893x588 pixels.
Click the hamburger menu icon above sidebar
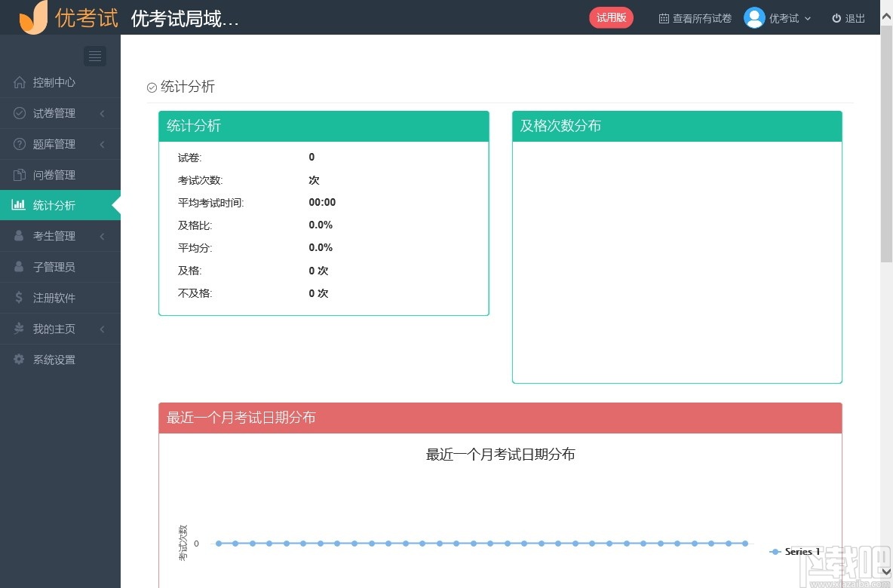click(94, 56)
